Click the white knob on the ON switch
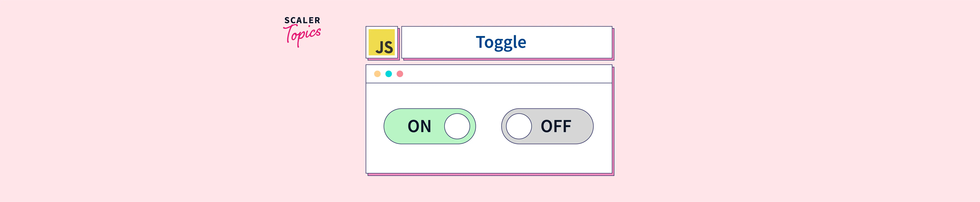This screenshot has width=980, height=202. coord(457,126)
